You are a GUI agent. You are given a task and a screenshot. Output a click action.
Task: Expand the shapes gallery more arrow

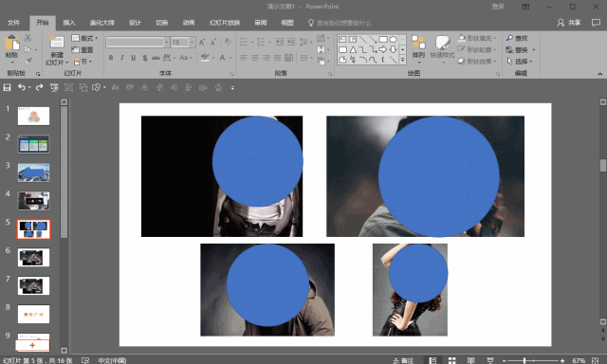402,60
